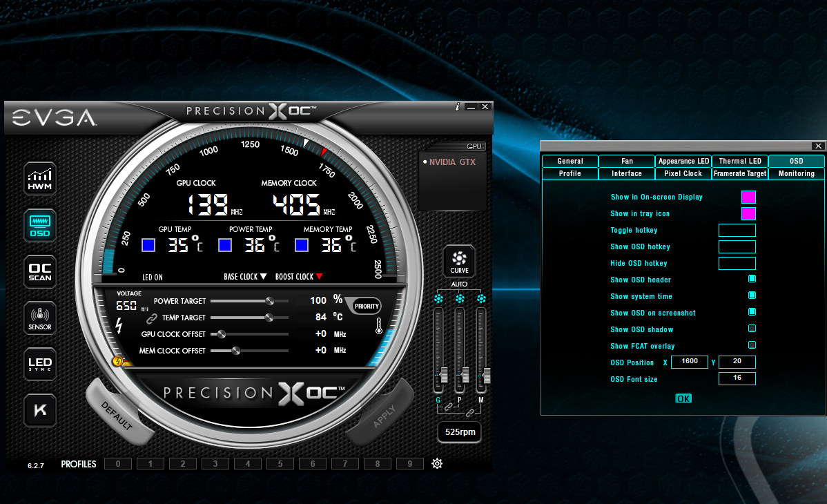Click OK in settings dialog

click(x=683, y=398)
